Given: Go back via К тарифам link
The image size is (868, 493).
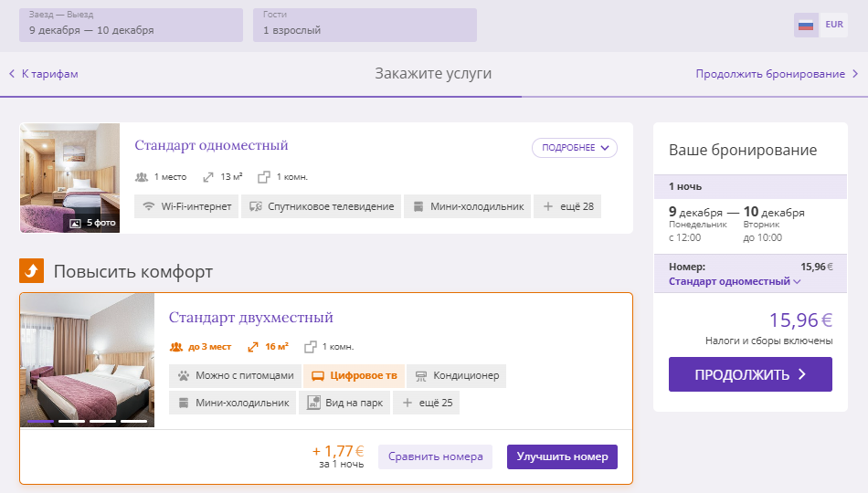Looking at the screenshot, I should click(x=44, y=74).
